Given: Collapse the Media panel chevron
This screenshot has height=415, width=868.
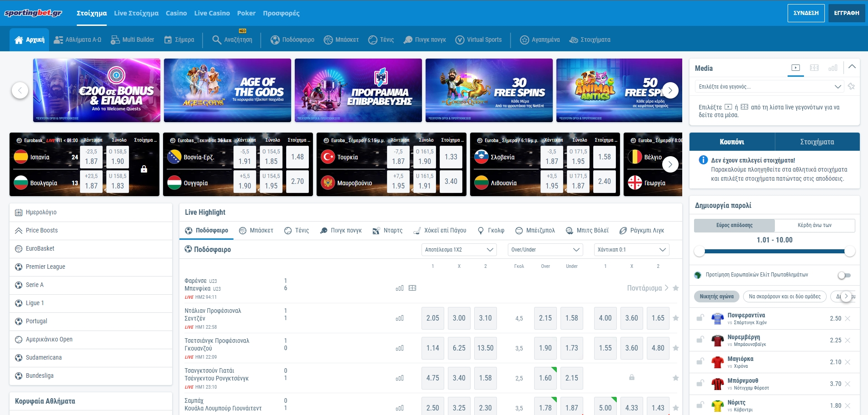Looking at the screenshot, I should coord(852,67).
